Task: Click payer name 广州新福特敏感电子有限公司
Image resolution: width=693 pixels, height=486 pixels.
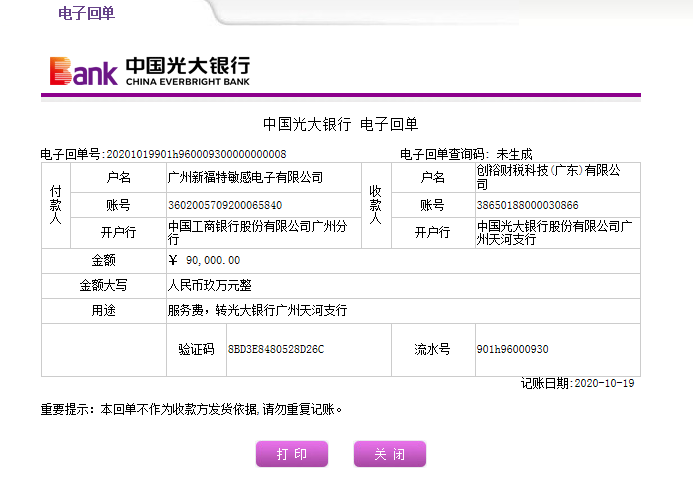Action: click(245, 177)
